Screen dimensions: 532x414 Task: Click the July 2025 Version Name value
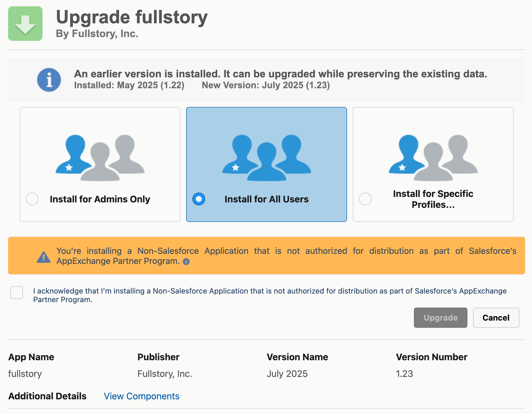coord(287,374)
